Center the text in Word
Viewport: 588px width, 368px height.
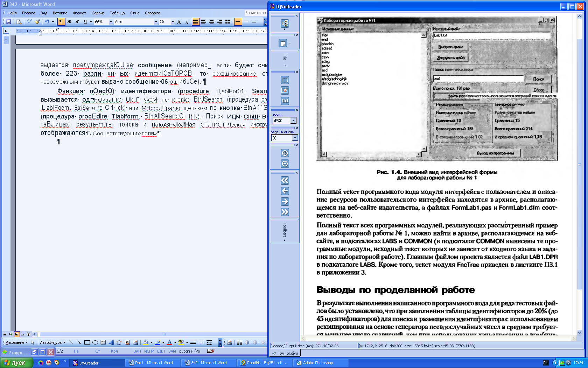click(212, 22)
